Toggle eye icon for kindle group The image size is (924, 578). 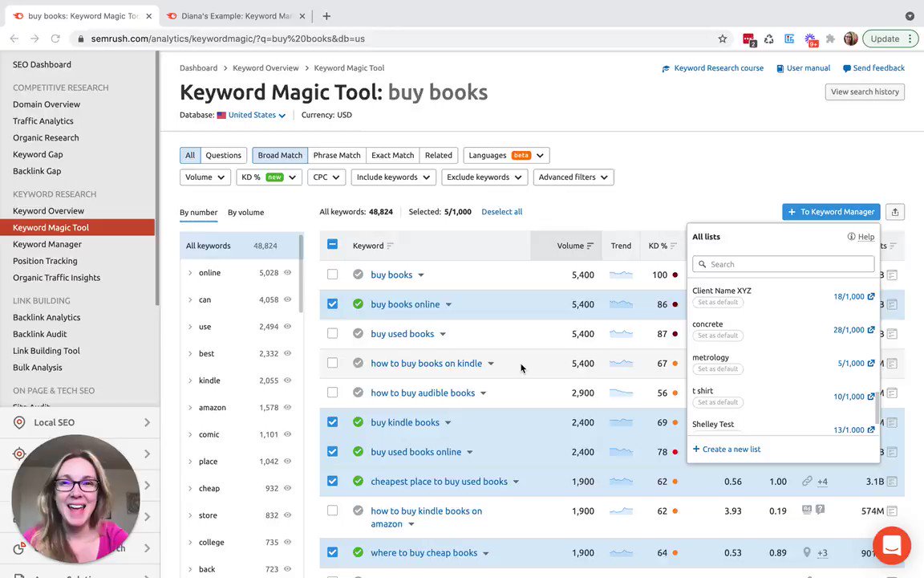pos(288,381)
